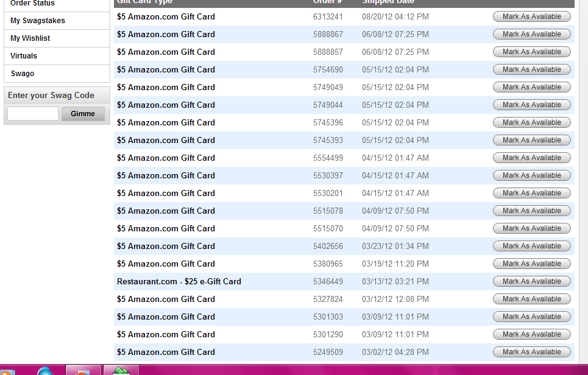Viewport: 588px width, 375px height.
Task: Mark order 5554499 as available
Action: click(x=531, y=158)
